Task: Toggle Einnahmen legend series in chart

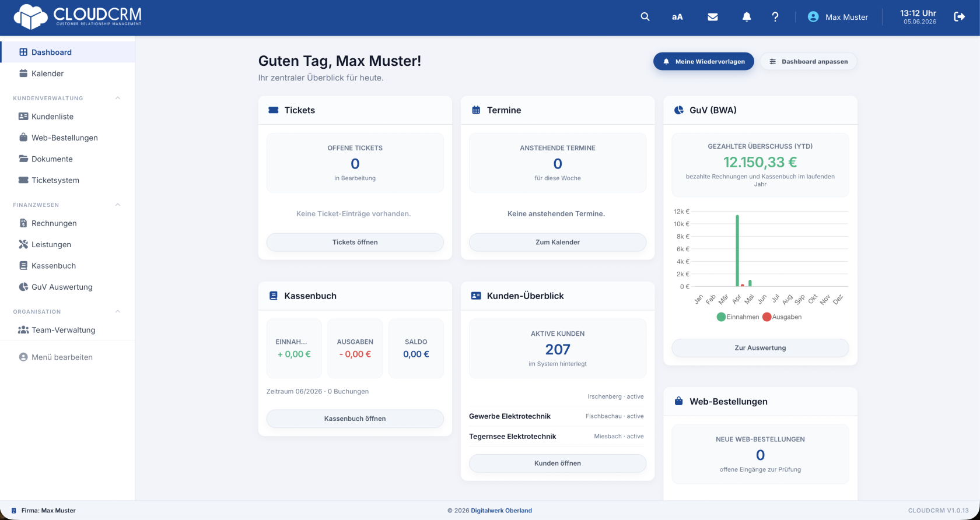Action: pos(738,317)
